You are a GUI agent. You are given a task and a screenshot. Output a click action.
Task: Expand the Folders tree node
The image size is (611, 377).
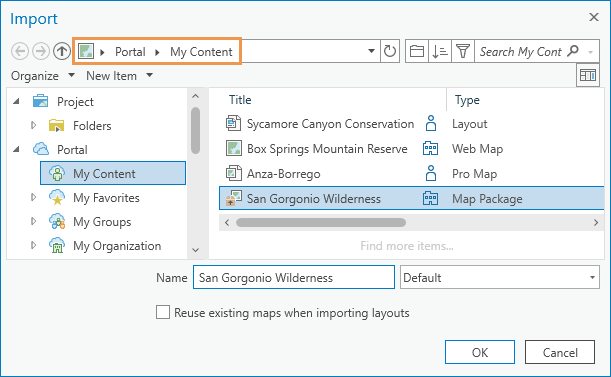34,125
